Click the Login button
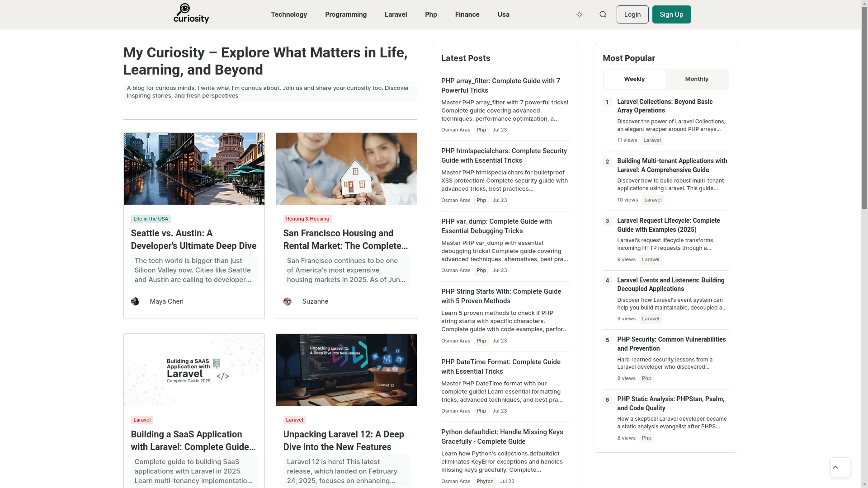This screenshot has height=488, width=868. click(x=632, y=14)
